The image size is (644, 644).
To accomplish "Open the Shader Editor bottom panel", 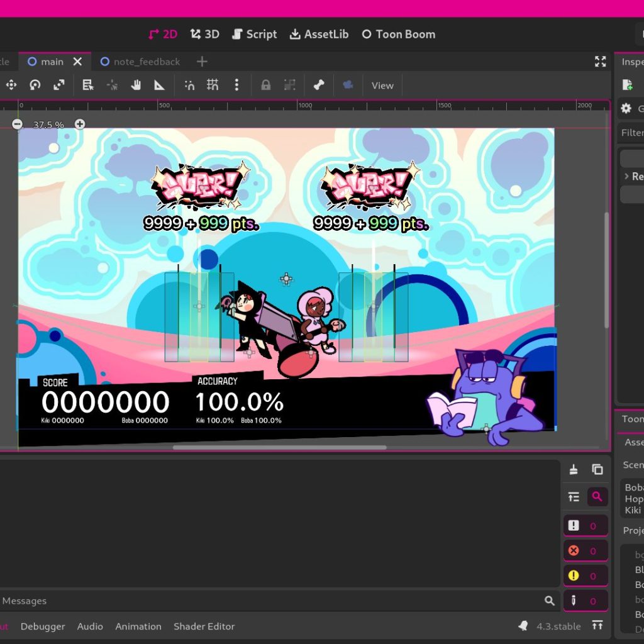I will click(x=204, y=626).
